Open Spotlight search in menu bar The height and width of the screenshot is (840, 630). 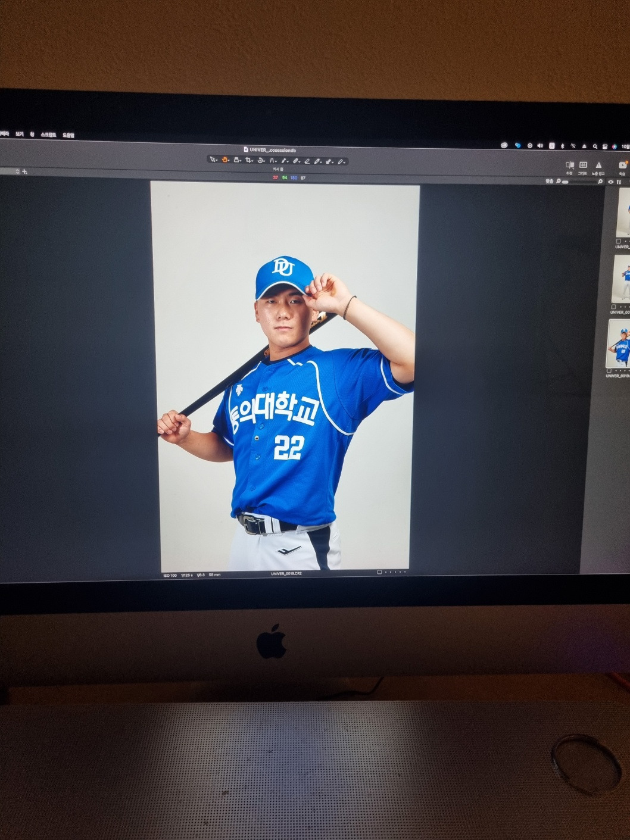[595, 146]
